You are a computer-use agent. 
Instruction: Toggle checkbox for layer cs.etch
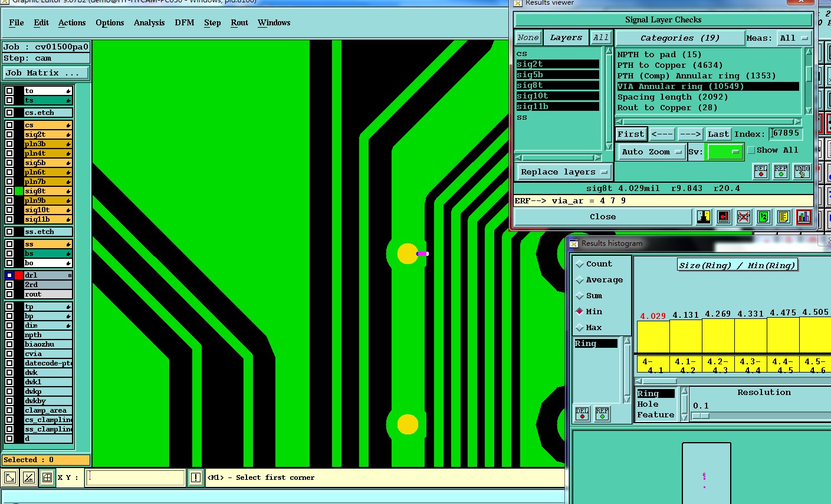(x=9, y=113)
